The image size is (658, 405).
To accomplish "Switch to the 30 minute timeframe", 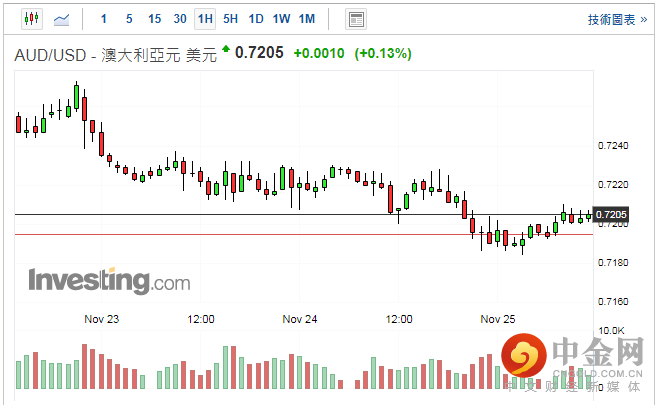I will point(180,19).
